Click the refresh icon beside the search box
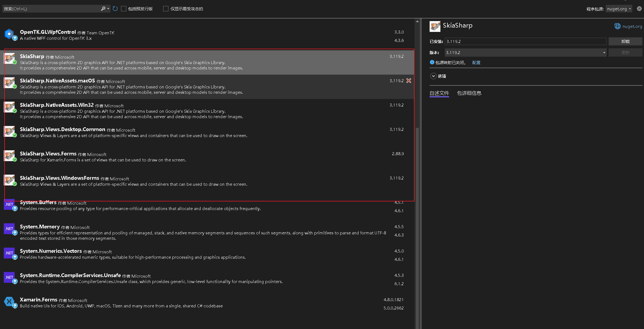Screen dimensions: 644x329 pyautogui.click(x=115, y=9)
